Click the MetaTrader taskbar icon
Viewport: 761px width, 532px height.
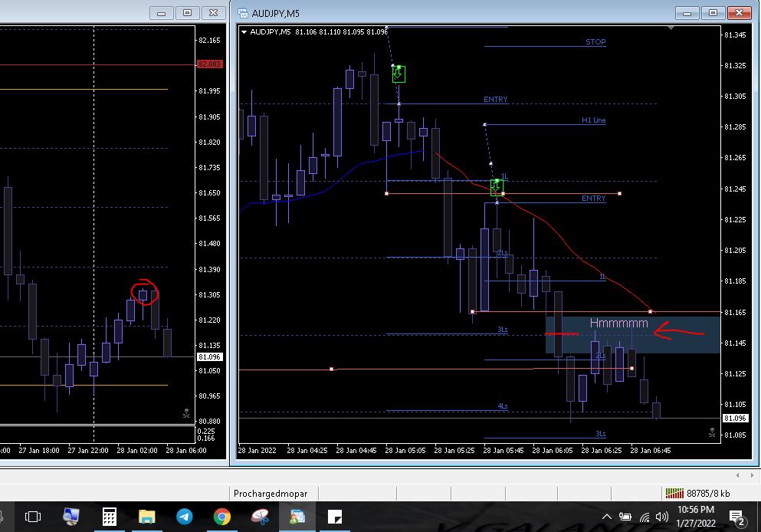(297, 517)
